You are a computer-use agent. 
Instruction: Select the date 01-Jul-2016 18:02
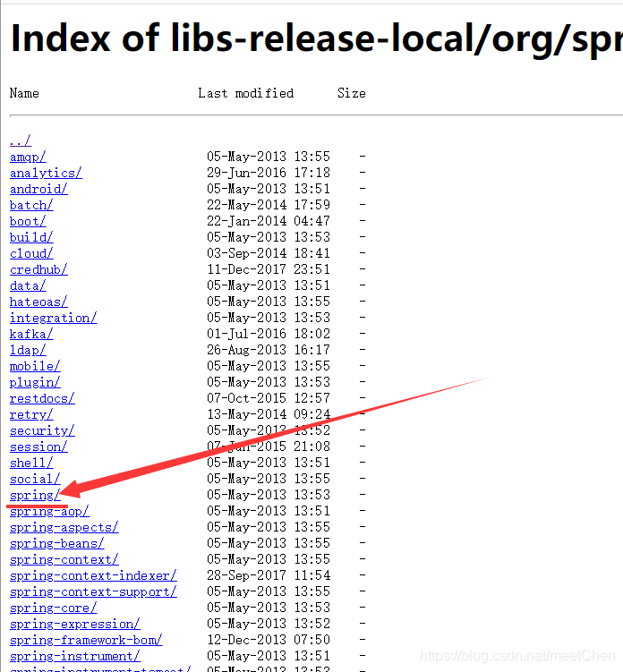click(269, 334)
